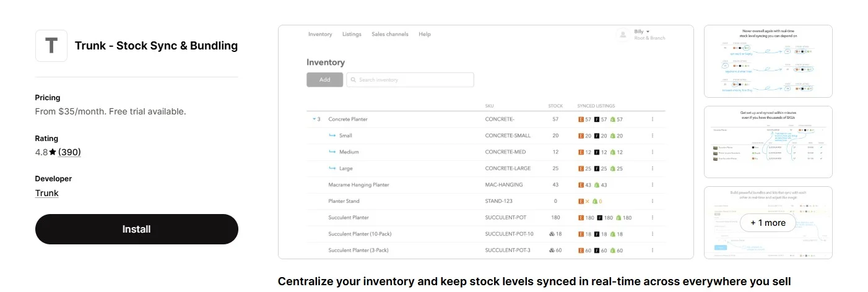Click the 'SYNCED LISTINGS' column header
Viewport: 868px width, 292px height.
pos(596,106)
